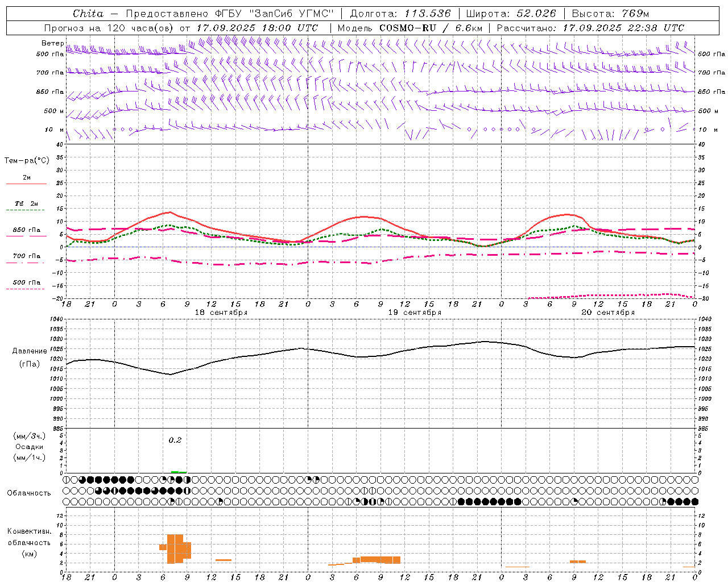
Task: Click the "Долгота: 113.536" header value
Action: tap(400, 14)
